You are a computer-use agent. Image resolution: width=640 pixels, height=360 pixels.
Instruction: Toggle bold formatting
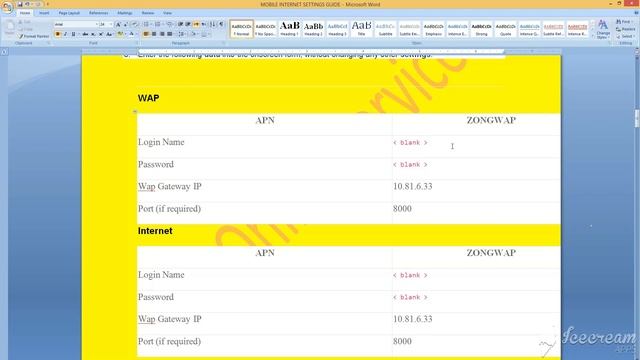coord(58,34)
